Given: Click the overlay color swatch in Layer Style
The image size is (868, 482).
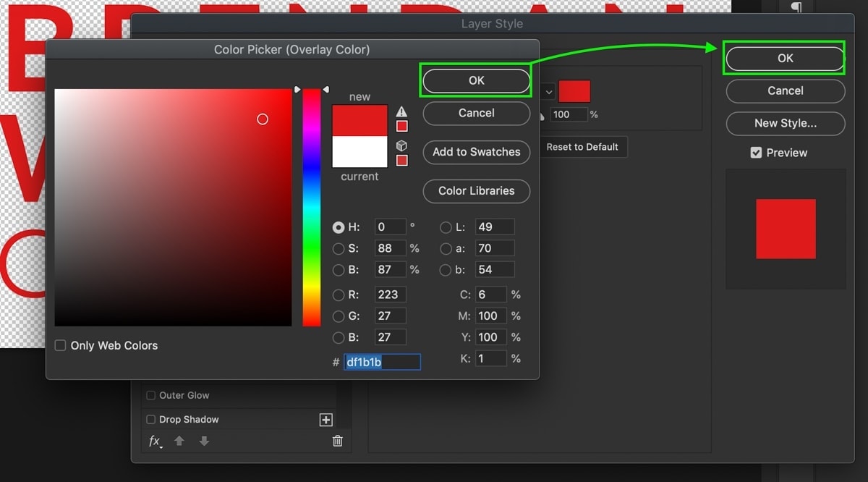Looking at the screenshot, I should click(574, 91).
